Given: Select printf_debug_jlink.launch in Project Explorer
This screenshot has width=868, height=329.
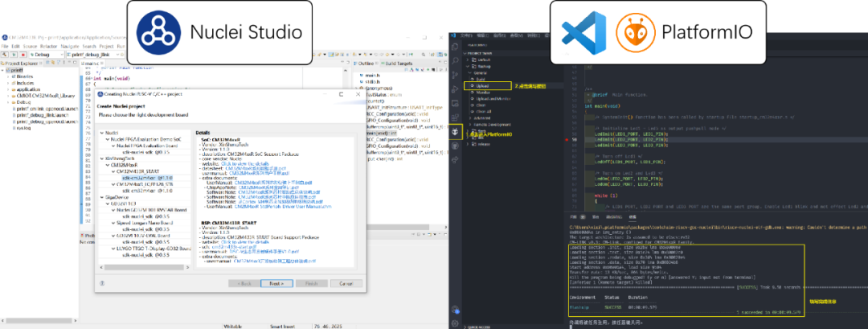Looking at the screenshot, I should tap(43, 115).
